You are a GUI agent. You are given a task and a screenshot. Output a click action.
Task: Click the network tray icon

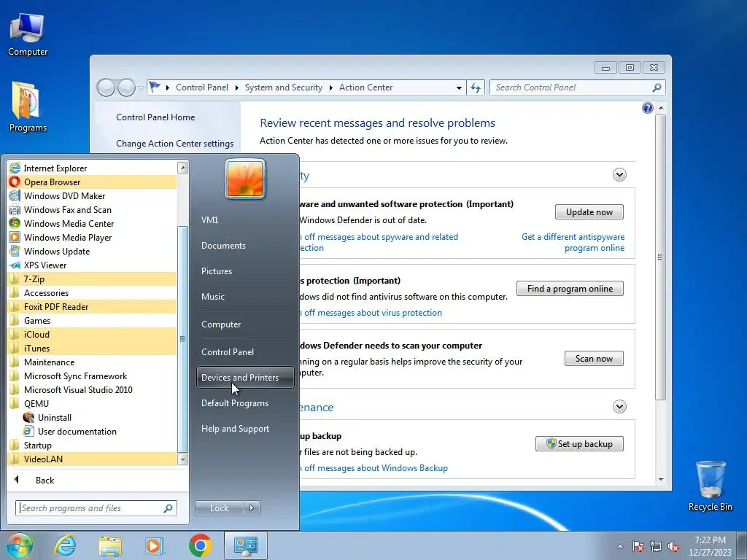656,547
